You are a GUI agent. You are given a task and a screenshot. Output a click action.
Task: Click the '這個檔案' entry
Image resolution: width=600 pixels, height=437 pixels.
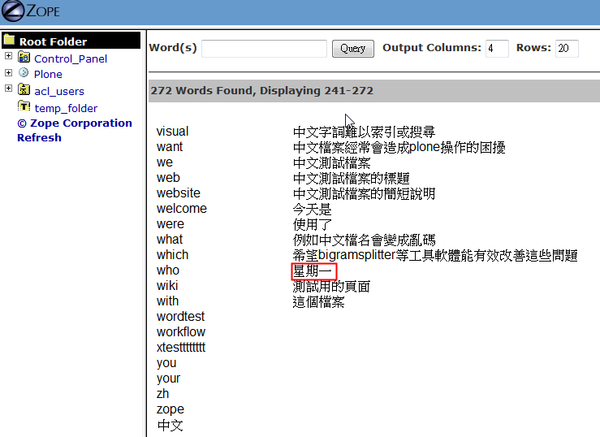tap(319, 302)
